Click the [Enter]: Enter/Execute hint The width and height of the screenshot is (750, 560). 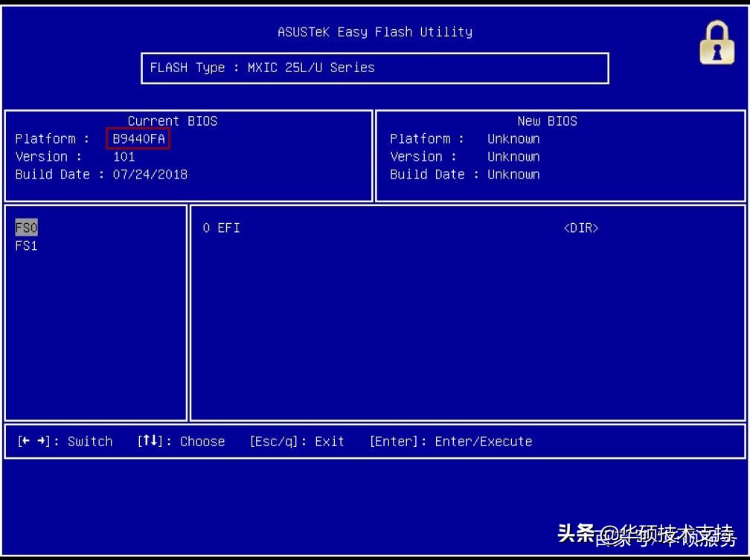(x=451, y=441)
